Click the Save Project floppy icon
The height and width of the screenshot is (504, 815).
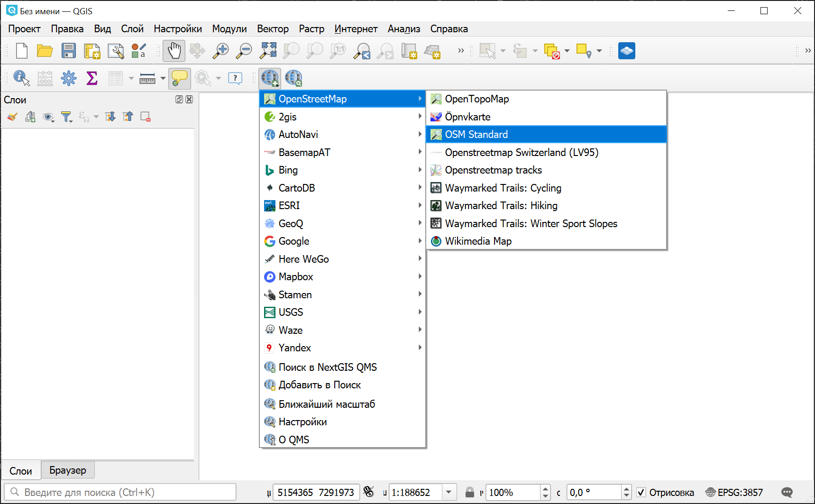pos(69,51)
